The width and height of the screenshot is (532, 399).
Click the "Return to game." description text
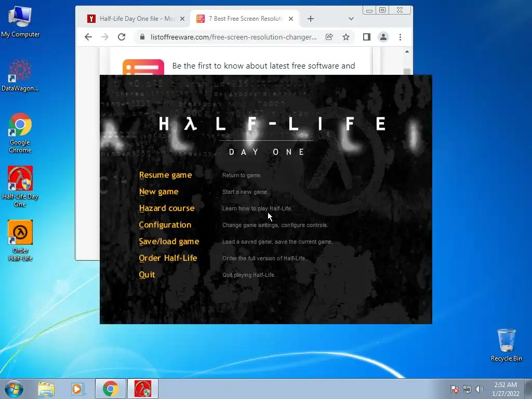coord(242,176)
